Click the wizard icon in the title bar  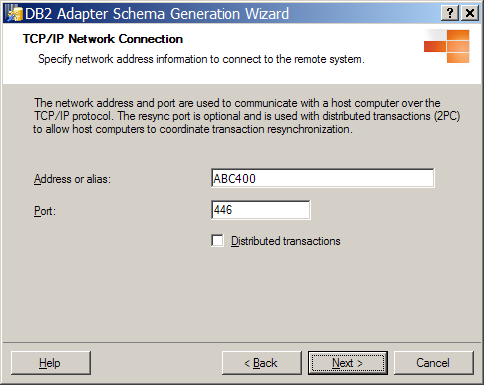click(15, 13)
